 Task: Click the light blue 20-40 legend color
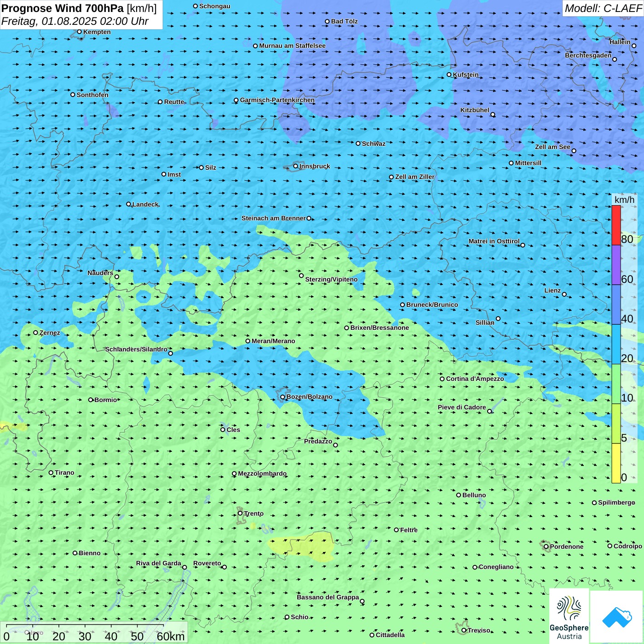pos(616,344)
